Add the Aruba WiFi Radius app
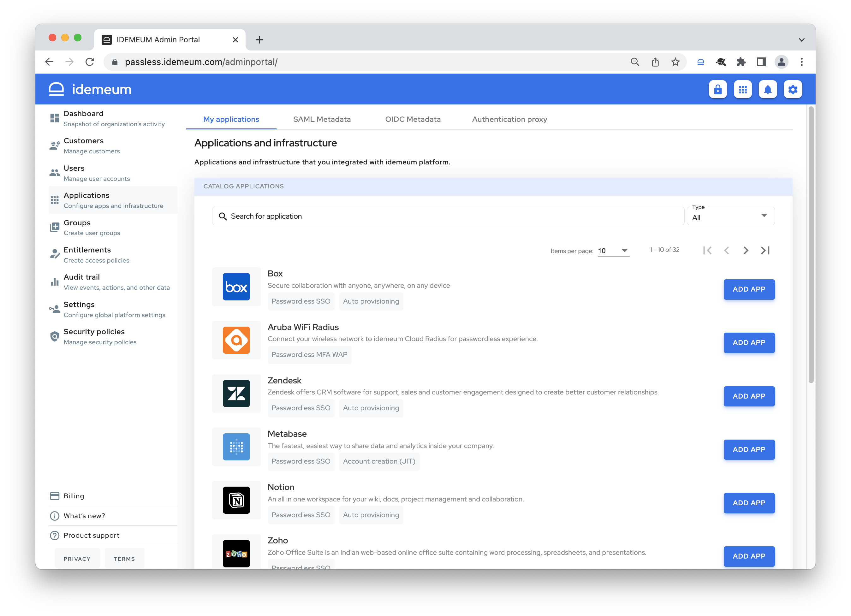Image resolution: width=851 pixels, height=616 pixels. [x=749, y=342]
